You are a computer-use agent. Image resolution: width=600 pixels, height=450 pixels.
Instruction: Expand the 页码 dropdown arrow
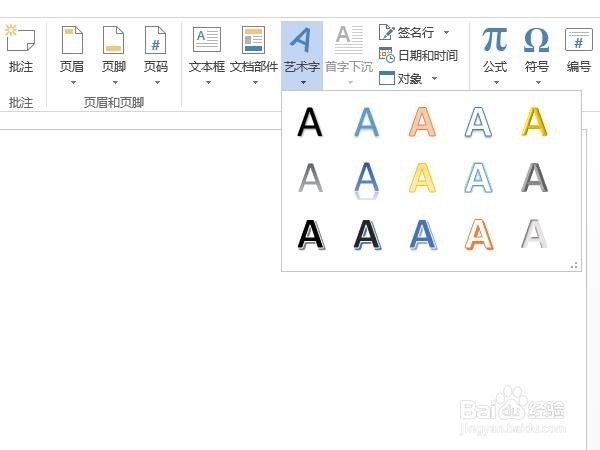tap(157, 82)
